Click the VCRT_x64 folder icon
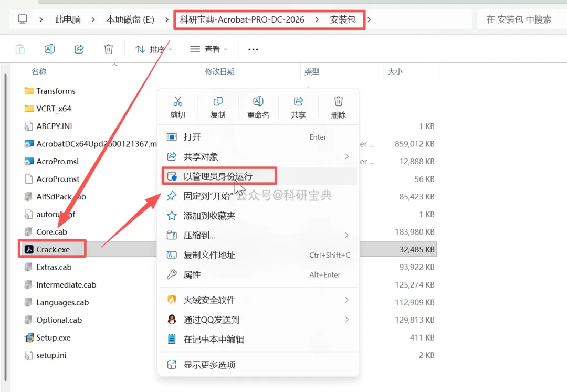Image resolution: width=567 pixels, height=392 pixels. pos(29,109)
